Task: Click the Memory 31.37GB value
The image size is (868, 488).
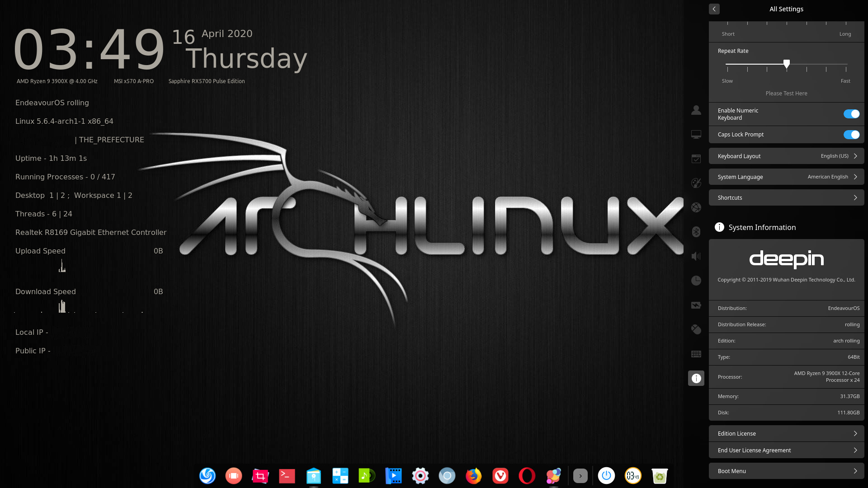Action: pyautogui.click(x=850, y=396)
